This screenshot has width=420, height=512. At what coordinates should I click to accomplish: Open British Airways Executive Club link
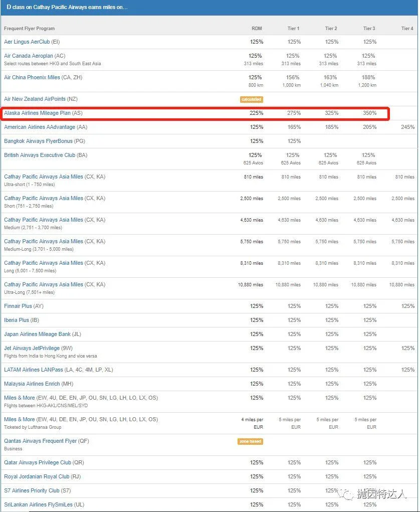[x=40, y=155]
